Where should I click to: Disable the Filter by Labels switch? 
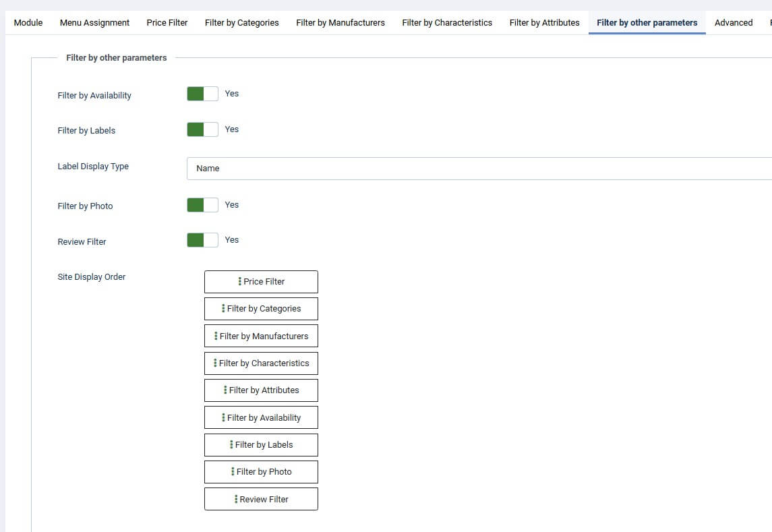[x=202, y=129]
